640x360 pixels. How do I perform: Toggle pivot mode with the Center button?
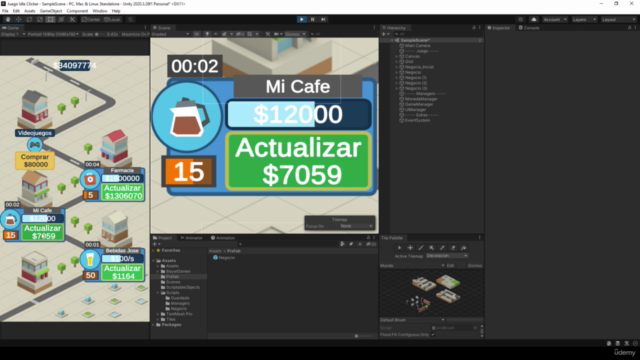click(x=91, y=19)
